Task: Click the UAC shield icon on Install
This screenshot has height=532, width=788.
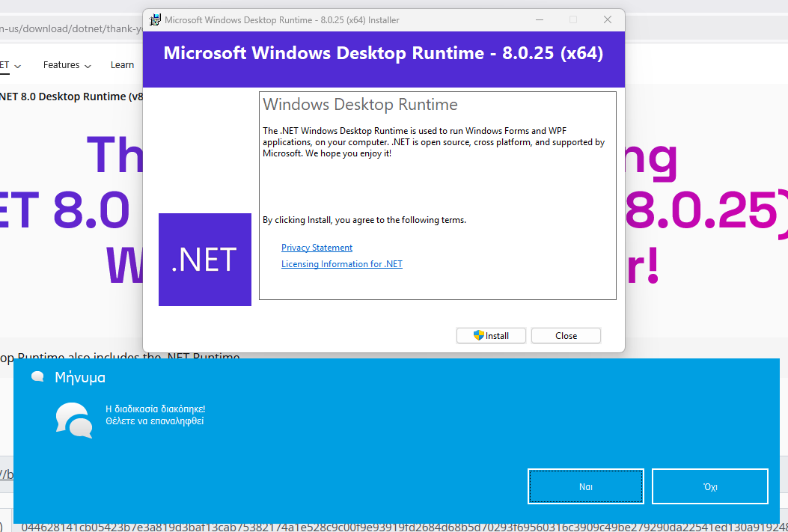Action: tap(479, 335)
